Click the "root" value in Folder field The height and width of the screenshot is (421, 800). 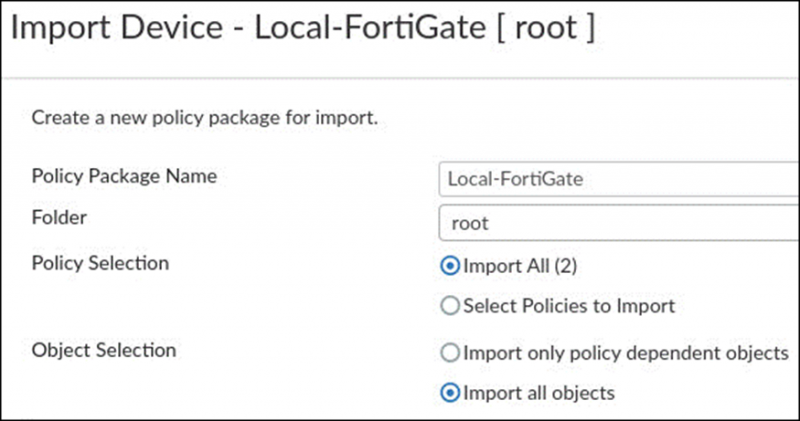[471, 223]
